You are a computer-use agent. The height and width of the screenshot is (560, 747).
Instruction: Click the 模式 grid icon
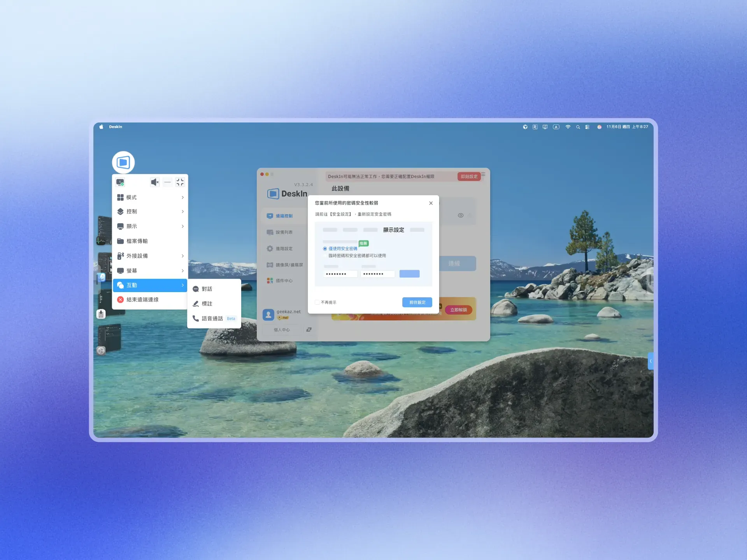120,198
